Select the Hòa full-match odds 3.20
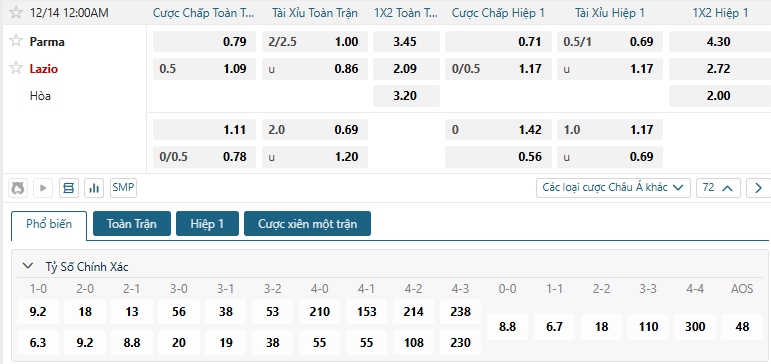Screen dimensions: 771x364 click(406, 96)
